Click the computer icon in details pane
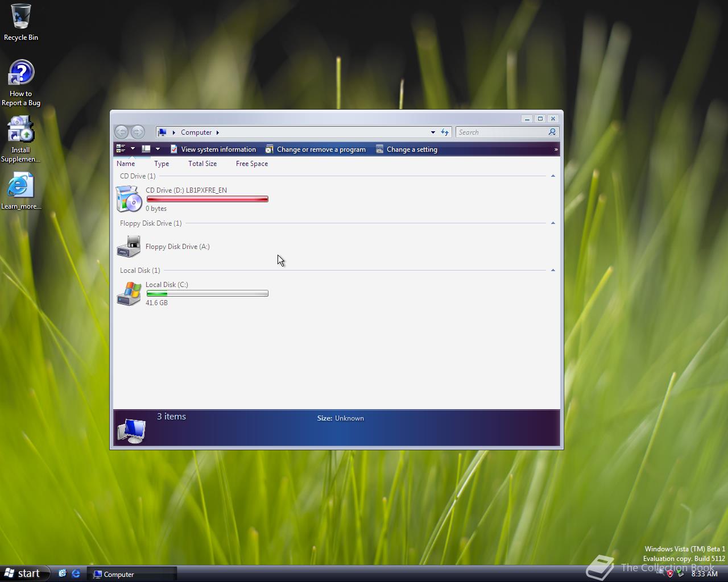The width and height of the screenshot is (728, 582). click(131, 431)
